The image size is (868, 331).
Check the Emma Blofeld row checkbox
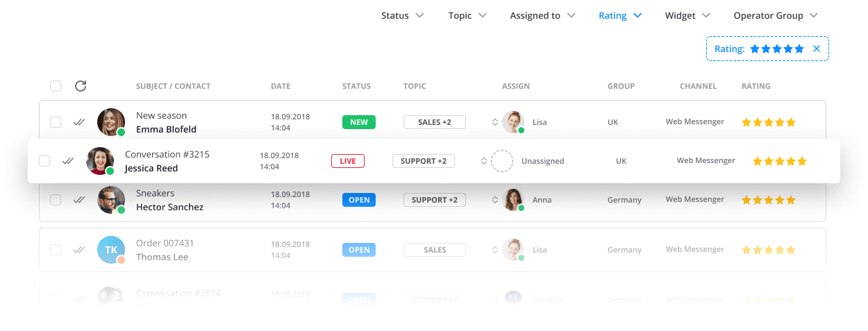pos(56,122)
